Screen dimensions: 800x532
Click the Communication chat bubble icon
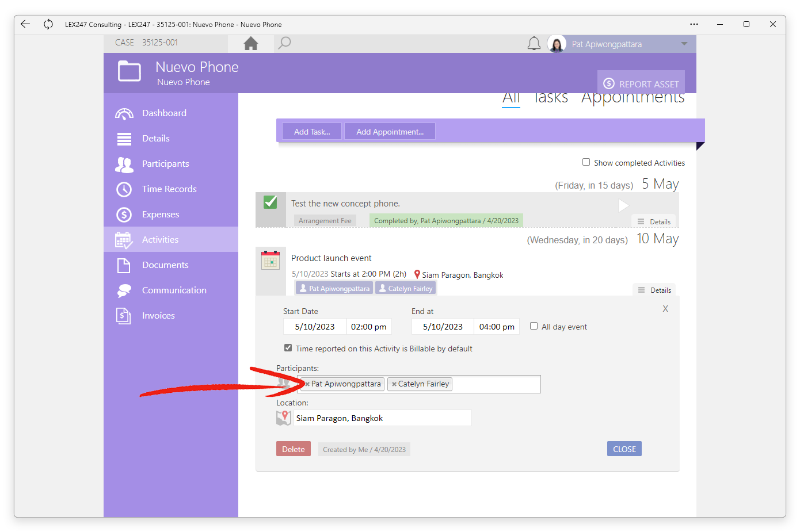pyautogui.click(x=124, y=290)
